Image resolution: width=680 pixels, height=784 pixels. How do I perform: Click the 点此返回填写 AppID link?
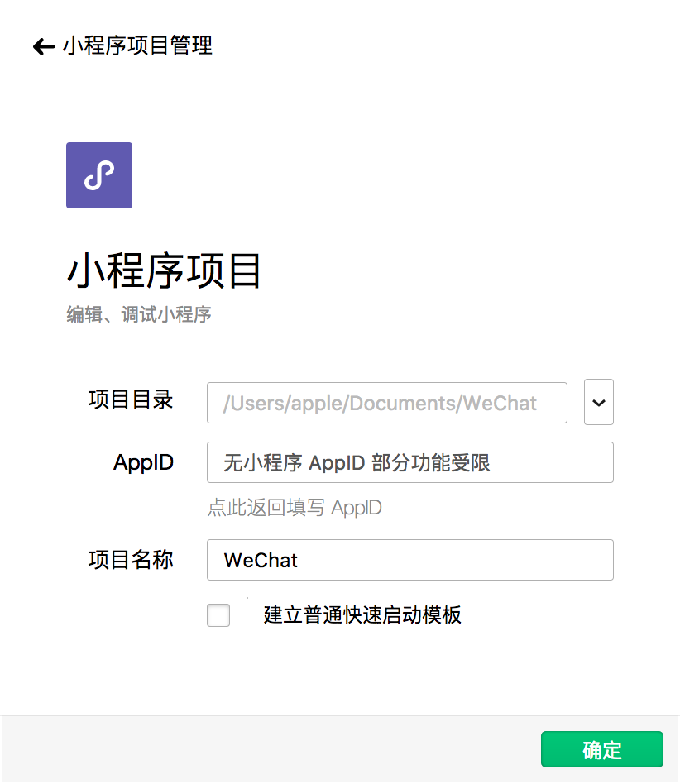(x=295, y=508)
